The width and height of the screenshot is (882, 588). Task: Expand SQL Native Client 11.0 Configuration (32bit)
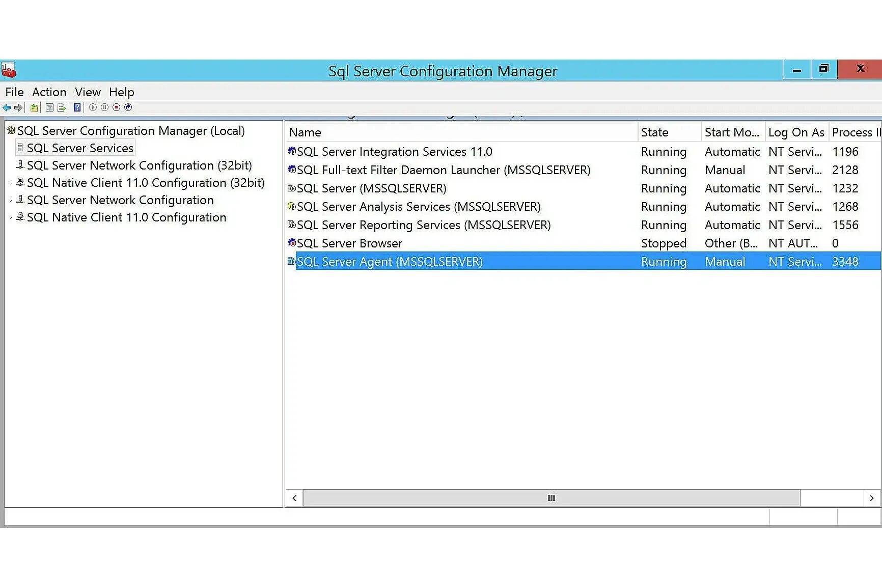11,182
